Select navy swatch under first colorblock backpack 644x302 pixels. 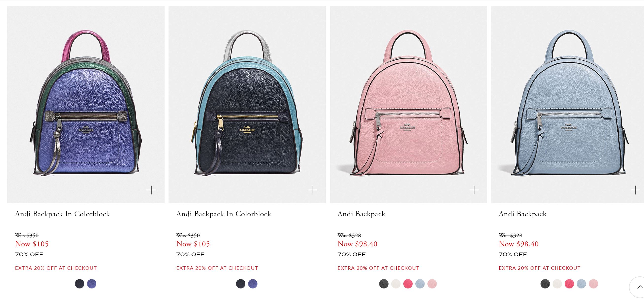click(x=80, y=284)
